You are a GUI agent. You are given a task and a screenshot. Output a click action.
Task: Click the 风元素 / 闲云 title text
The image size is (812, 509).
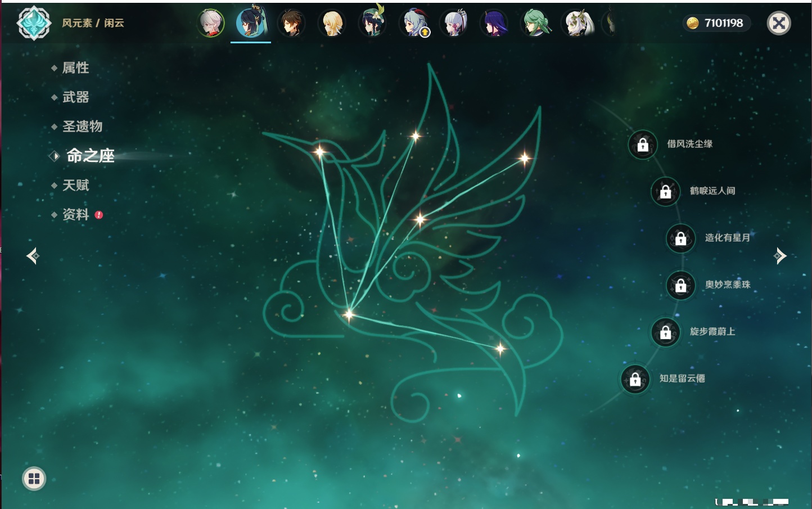click(93, 23)
